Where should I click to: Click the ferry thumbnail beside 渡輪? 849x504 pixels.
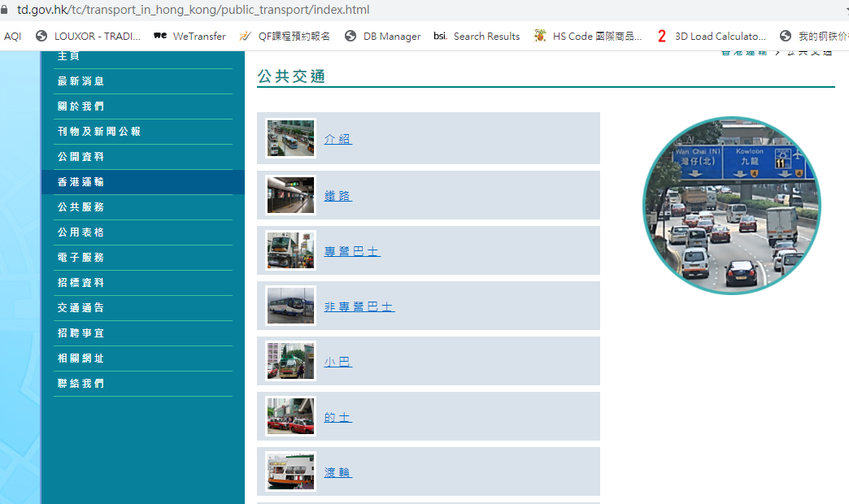(x=291, y=471)
